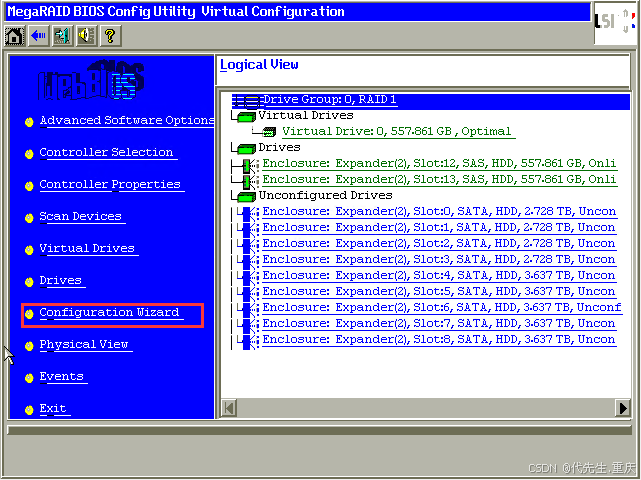The height and width of the screenshot is (480, 641).
Task: Click the 'Virtual Drives' tree label
Action: [x=306, y=116]
